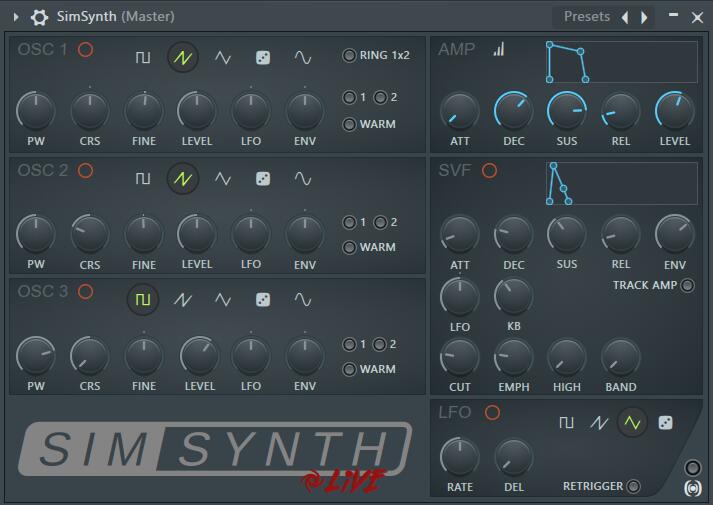Select triangle waveform for OSC 3
Screen dimensions: 713x505
(x=223, y=300)
